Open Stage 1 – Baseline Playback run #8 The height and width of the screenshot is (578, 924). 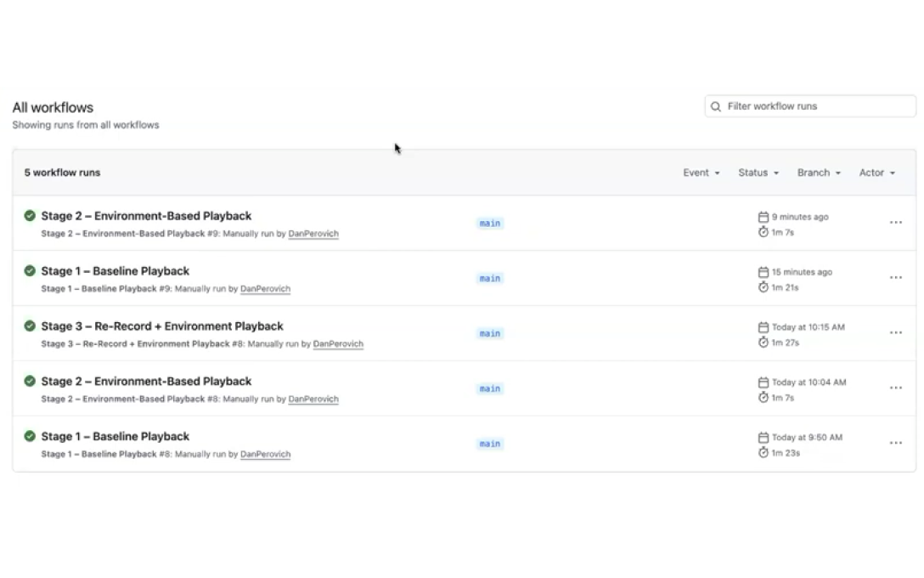click(115, 436)
